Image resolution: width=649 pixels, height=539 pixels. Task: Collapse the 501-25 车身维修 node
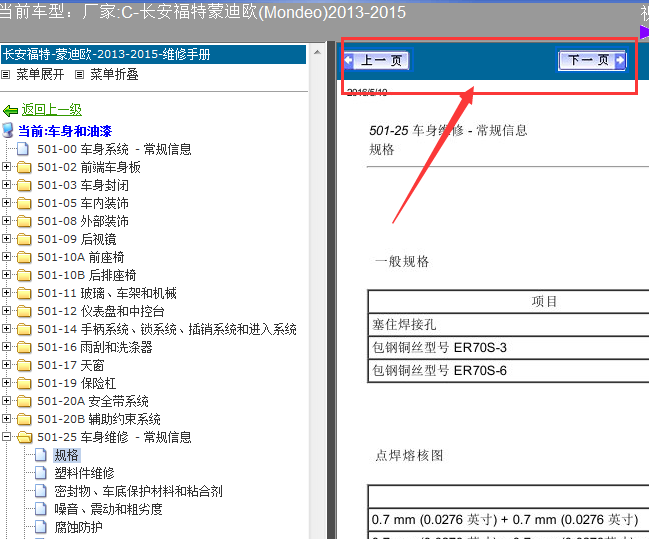click(x=6, y=436)
